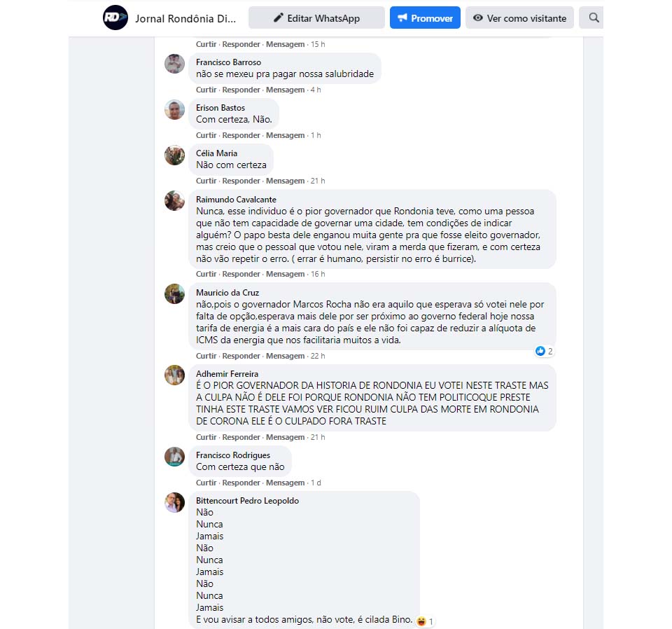Click Raimundo Cavalcante's name link

[x=236, y=200]
